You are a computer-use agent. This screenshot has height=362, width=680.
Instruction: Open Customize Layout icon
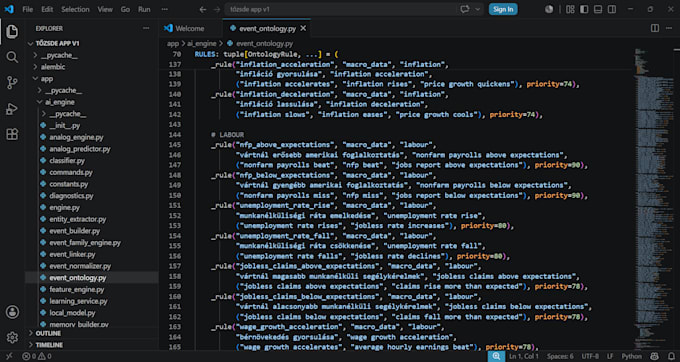pos(570,9)
